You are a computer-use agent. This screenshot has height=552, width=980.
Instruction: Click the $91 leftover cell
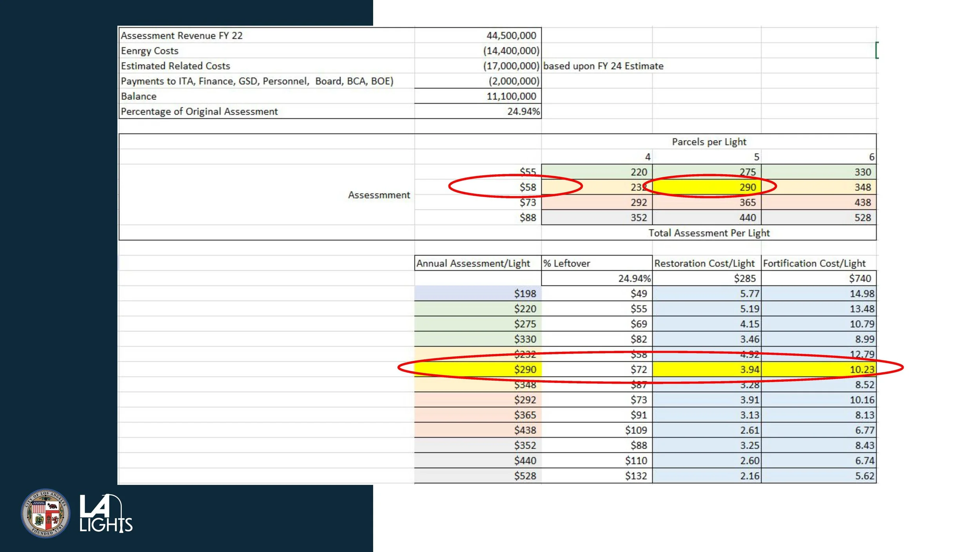point(597,415)
